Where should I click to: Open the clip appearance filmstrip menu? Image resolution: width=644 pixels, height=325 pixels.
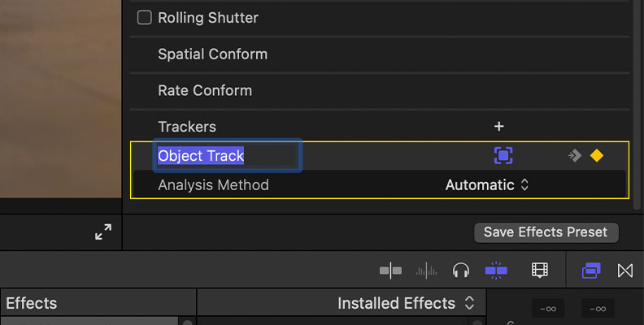click(x=540, y=271)
